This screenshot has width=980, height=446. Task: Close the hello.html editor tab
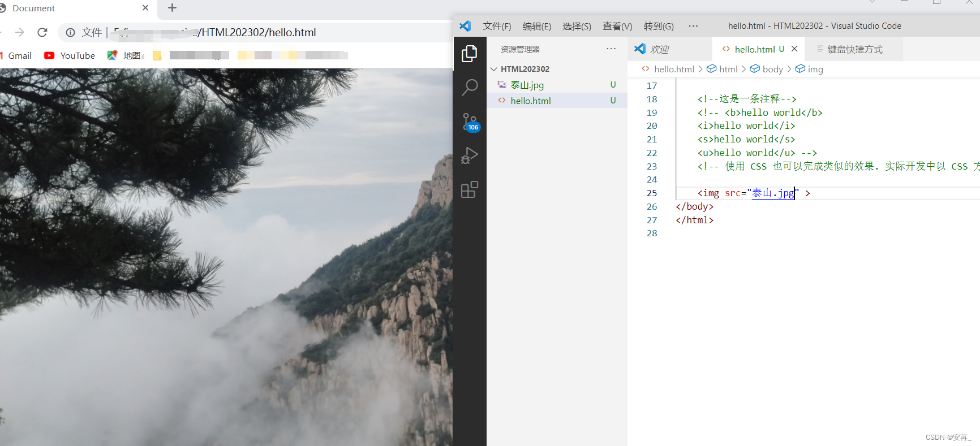(x=794, y=49)
